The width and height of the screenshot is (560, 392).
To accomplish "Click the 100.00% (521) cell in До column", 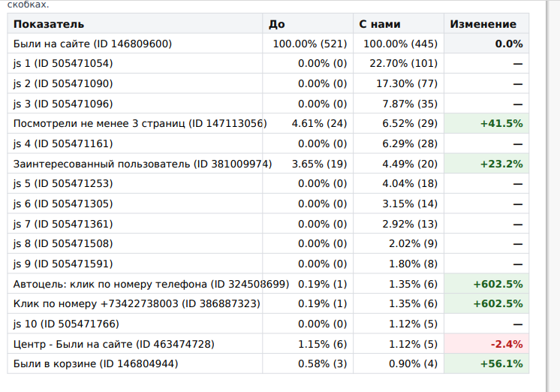I will pos(309,44).
